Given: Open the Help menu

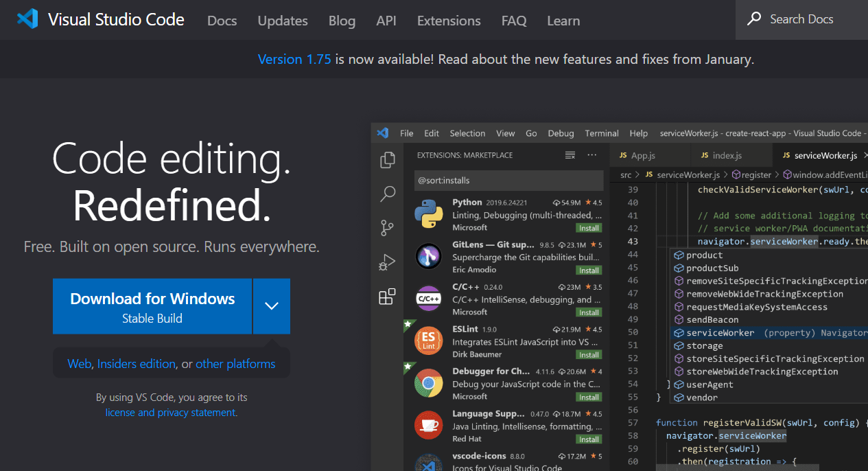Looking at the screenshot, I should [639, 133].
